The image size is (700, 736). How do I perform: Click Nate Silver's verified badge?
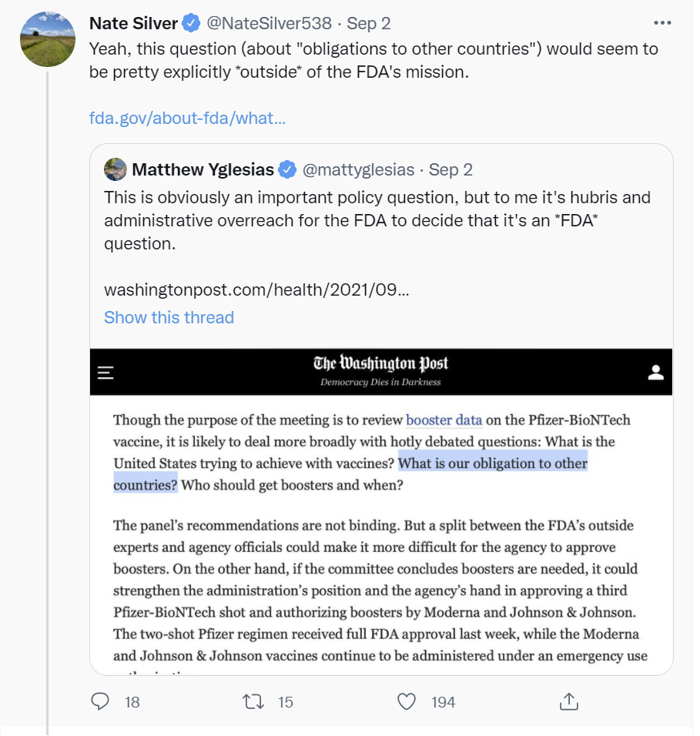191,23
